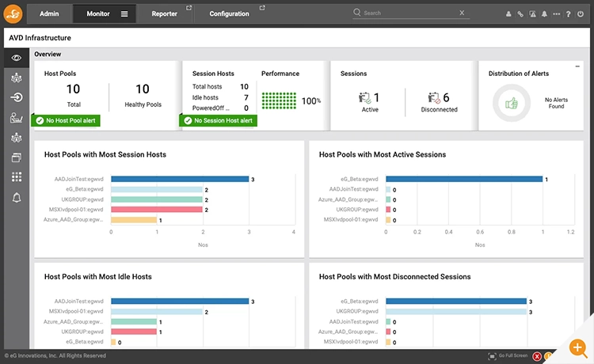Open Reporter external-link icon
594x364 pixels.
pos(188,8)
